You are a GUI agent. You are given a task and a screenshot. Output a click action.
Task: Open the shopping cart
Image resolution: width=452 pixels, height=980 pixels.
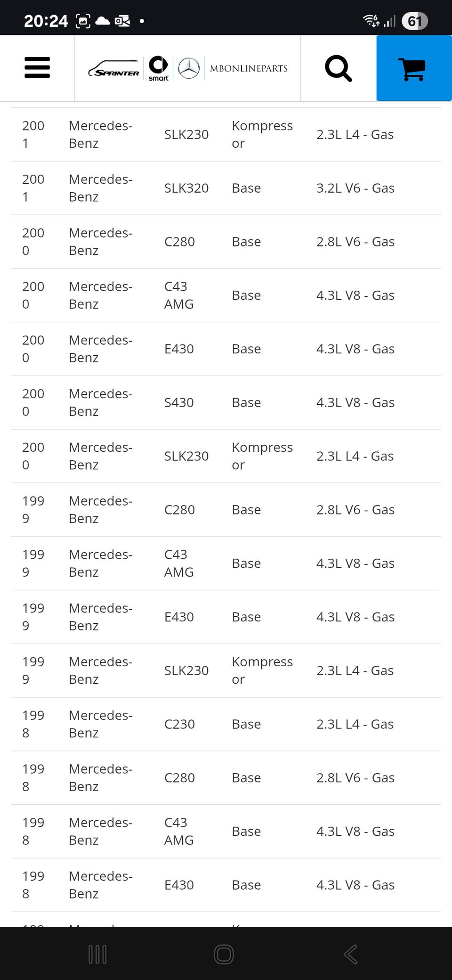[x=413, y=69]
